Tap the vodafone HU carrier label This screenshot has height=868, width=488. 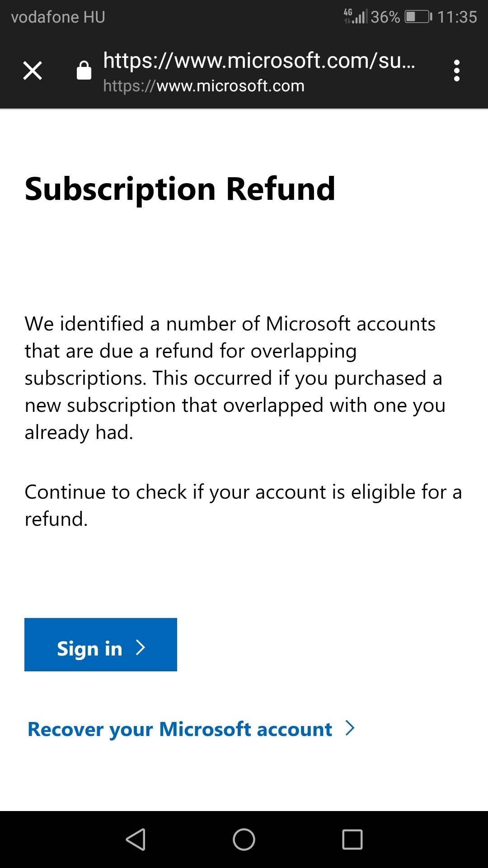pos(58,17)
